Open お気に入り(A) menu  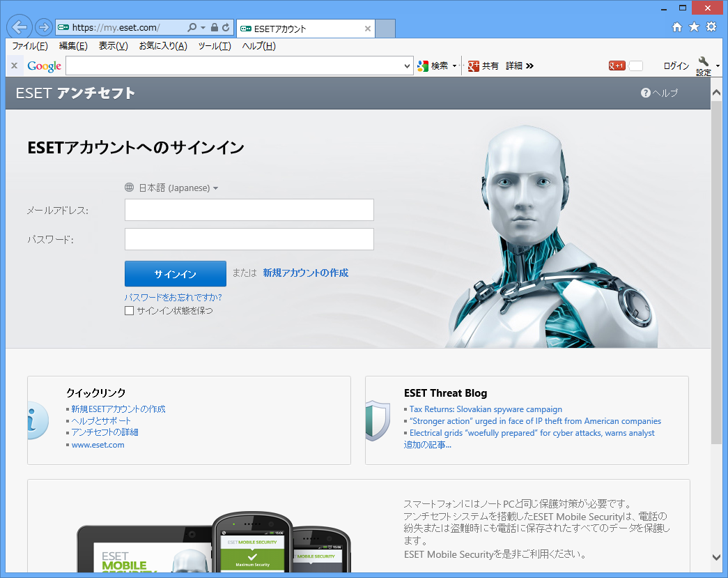coord(163,46)
